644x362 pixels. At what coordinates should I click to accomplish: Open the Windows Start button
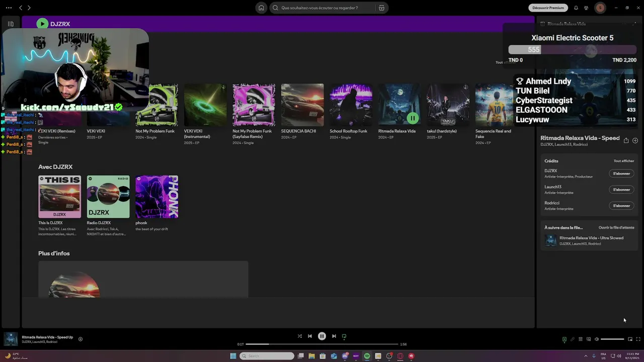coord(233,356)
